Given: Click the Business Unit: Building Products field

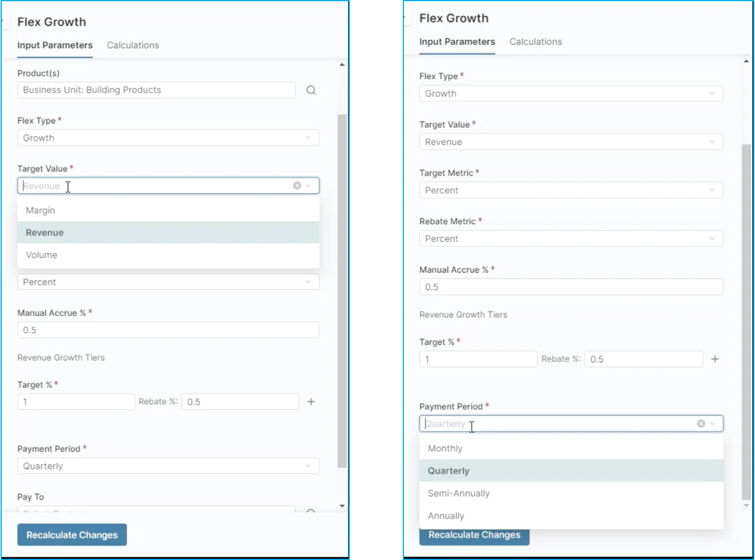Looking at the screenshot, I should [157, 90].
